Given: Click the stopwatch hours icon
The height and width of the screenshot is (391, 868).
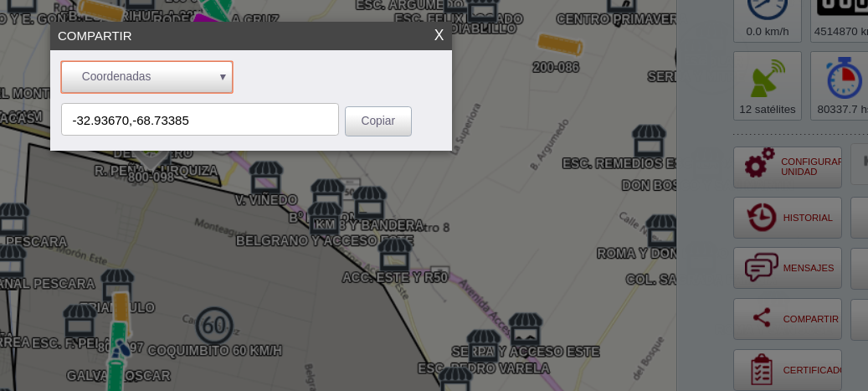Looking at the screenshot, I should click(x=845, y=78).
